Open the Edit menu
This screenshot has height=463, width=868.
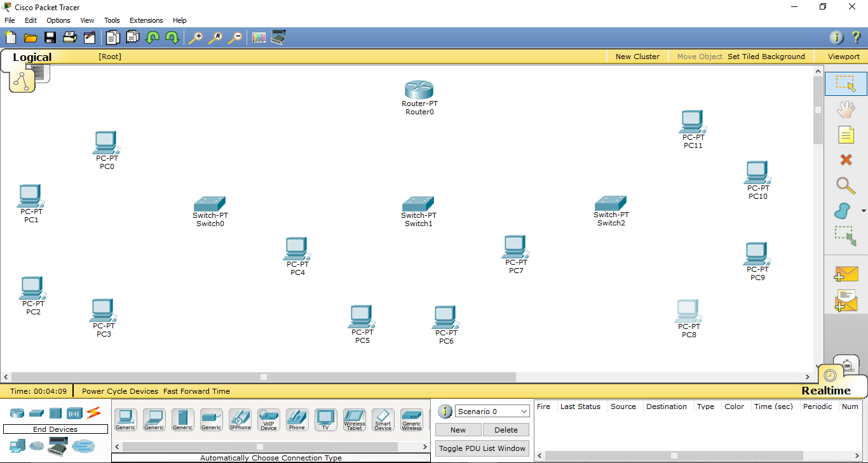[31, 20]
